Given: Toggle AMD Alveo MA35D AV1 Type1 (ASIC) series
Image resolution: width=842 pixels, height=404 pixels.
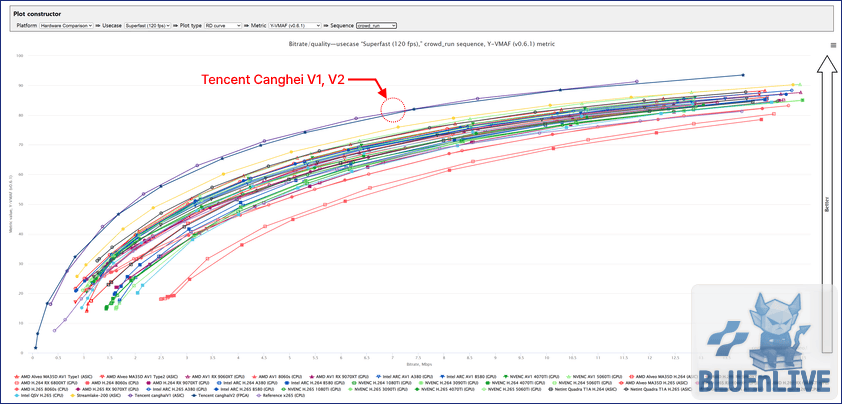Looking at the screenshot, I should (x=53, y=376).
